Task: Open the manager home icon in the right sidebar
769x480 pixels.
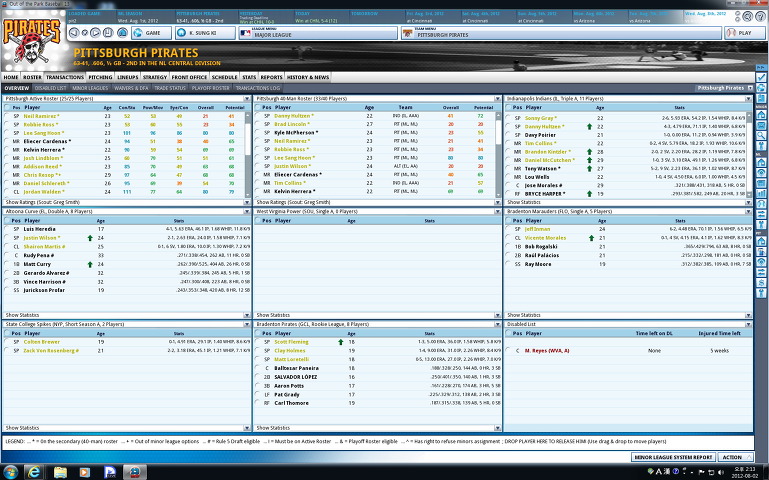Action: click(x=761, y=115)
